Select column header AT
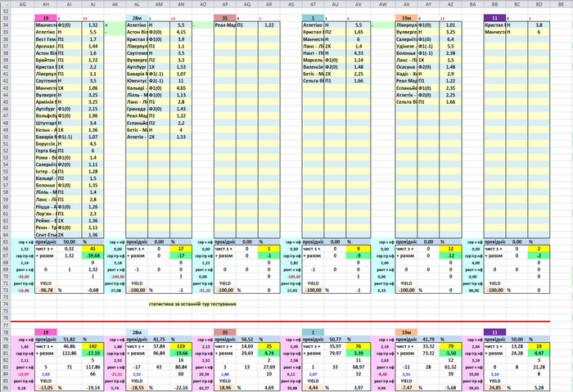This screenshot has width=573, height=392. pos(313,4)
